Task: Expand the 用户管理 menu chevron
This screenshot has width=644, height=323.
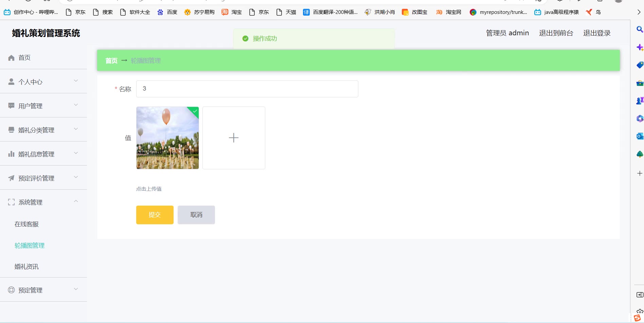Action: (76, 105)
